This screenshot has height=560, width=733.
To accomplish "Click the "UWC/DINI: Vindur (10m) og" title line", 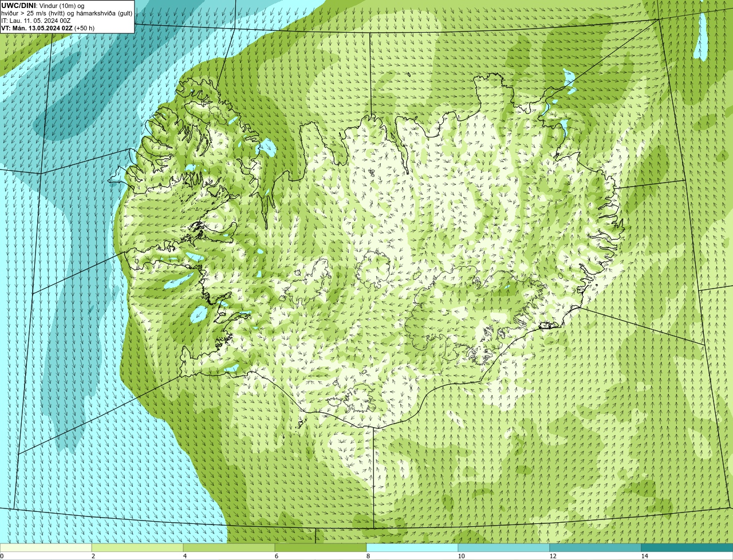I will (42, 6).
